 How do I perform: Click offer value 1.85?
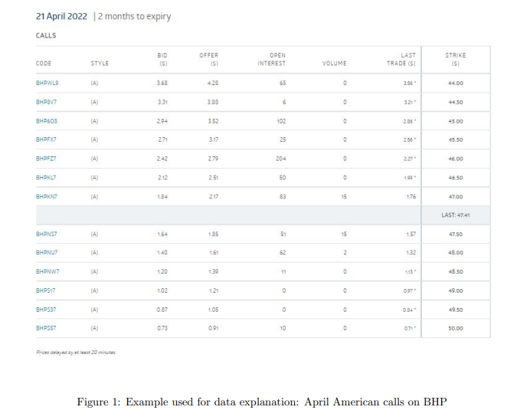click(x=213, y=235)
